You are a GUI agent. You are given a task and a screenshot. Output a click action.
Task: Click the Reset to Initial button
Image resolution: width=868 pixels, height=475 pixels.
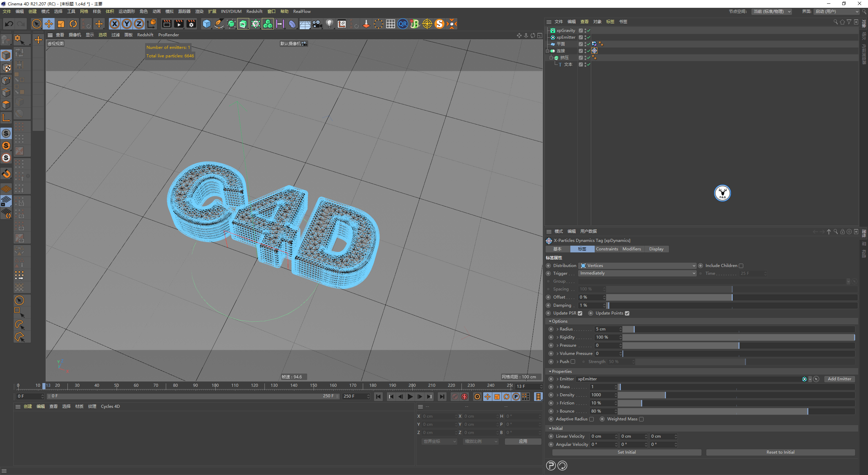tap(780, 452)
